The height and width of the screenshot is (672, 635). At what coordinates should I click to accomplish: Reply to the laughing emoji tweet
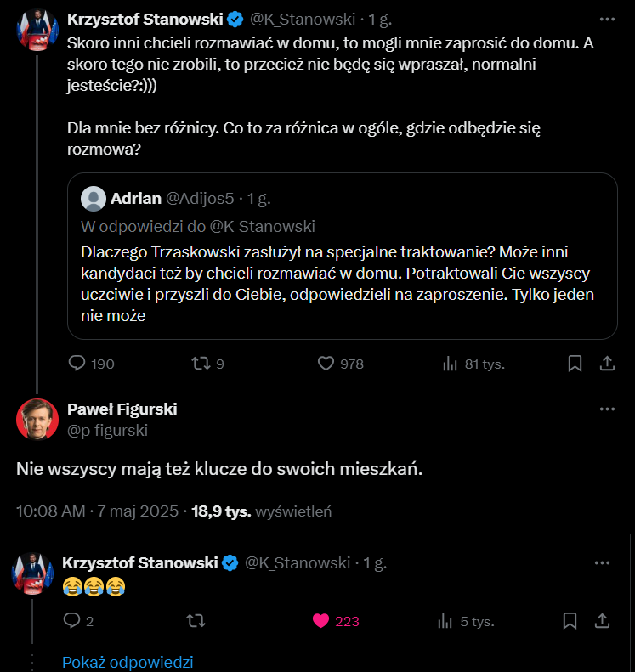click(74, 621)
